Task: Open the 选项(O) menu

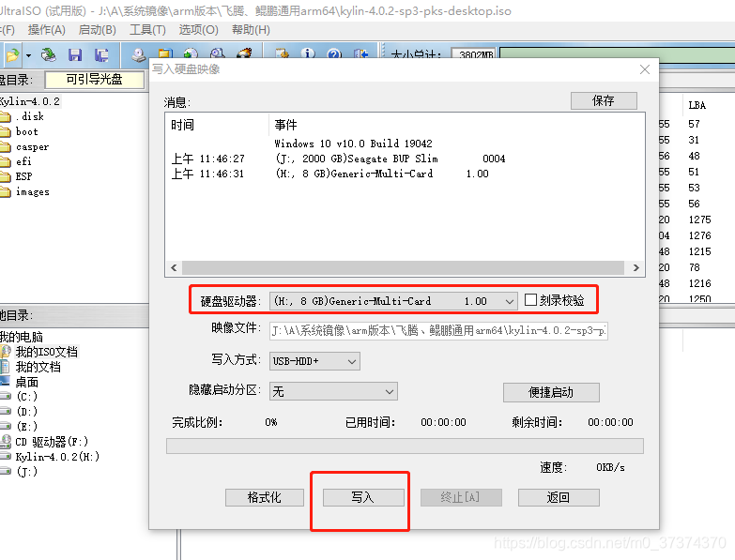Action: [199, 30]
